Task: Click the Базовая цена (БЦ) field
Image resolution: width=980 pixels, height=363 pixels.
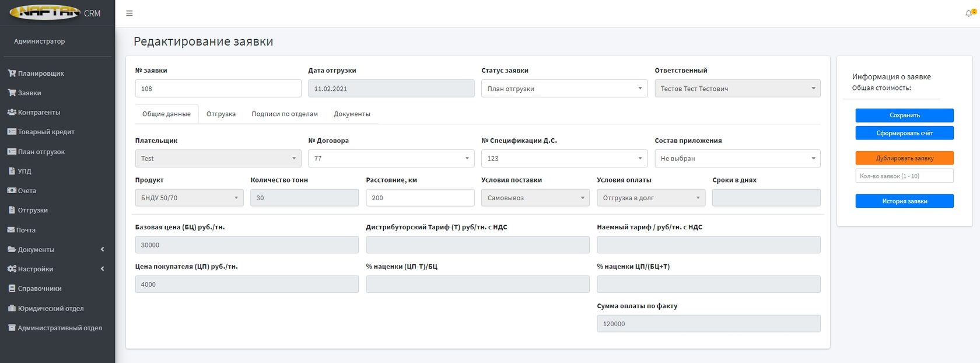Action: (247, 245)
